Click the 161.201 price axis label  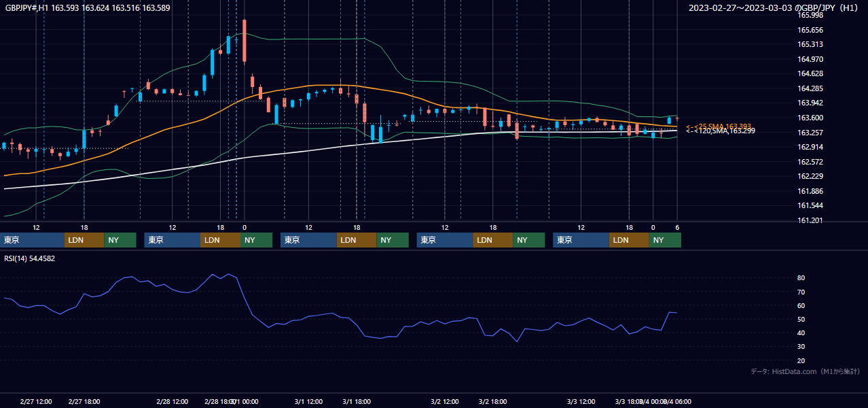810,220
